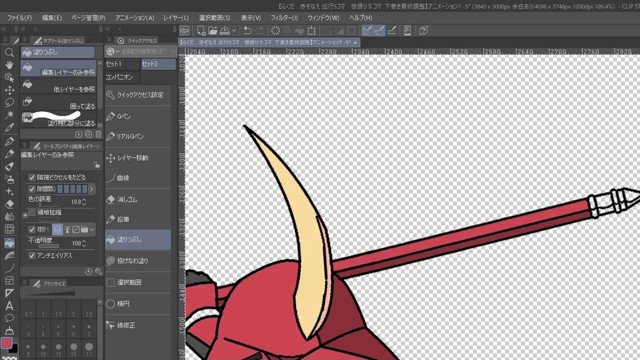Click the New document icon in the command bar
This screenshot has width=640, height=360.
tap(201, 31)
